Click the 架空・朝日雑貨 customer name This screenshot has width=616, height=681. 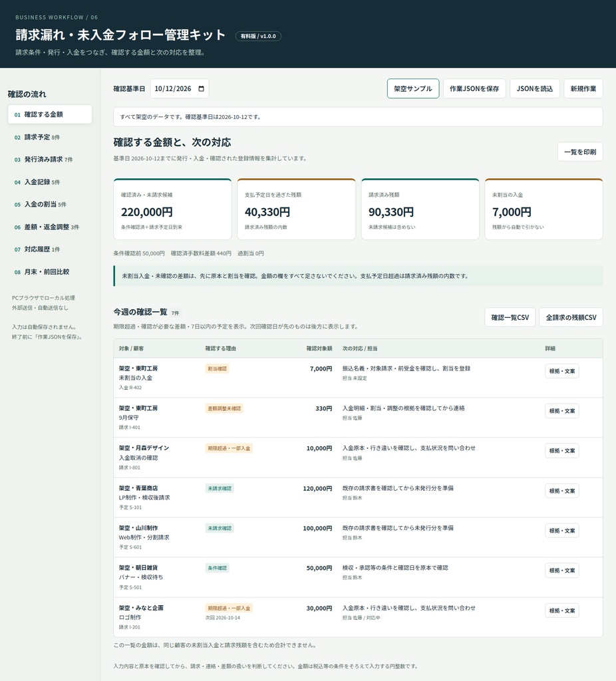pos(138,568)
